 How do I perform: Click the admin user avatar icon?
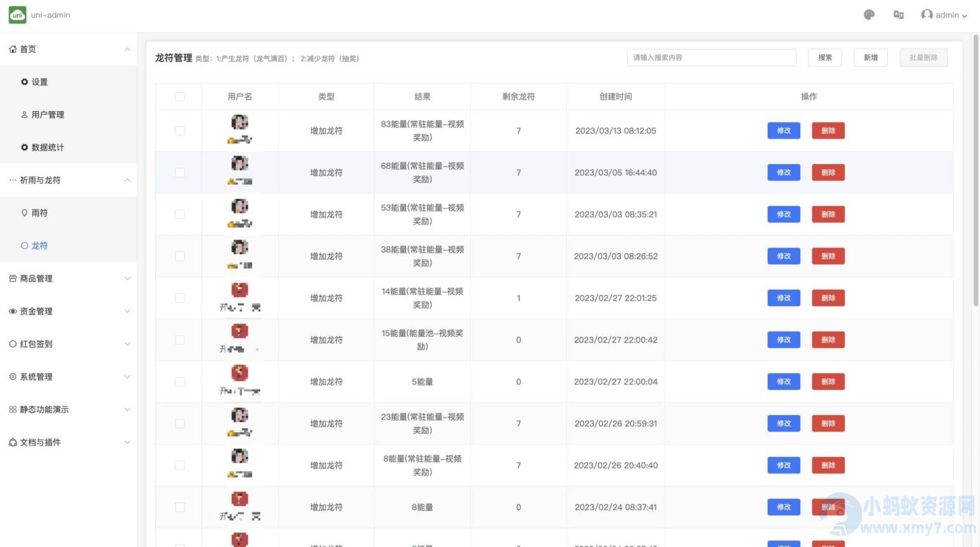pos(926,14)
